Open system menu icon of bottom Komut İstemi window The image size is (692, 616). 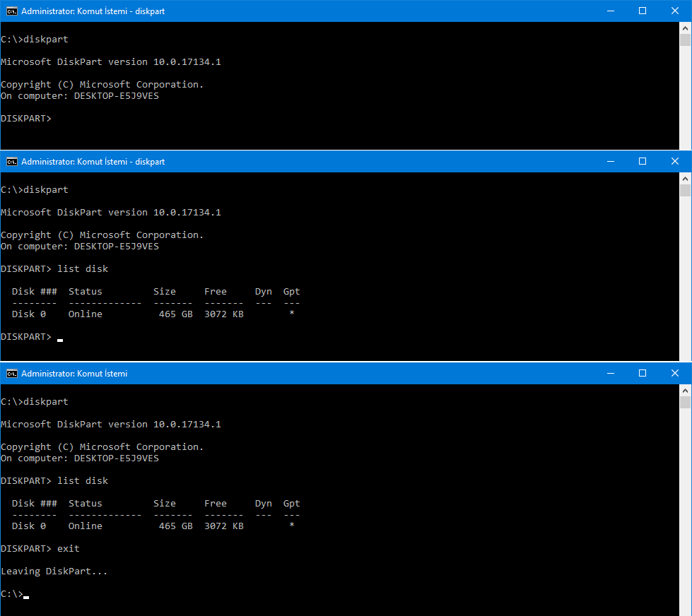[x=12, y=374]
